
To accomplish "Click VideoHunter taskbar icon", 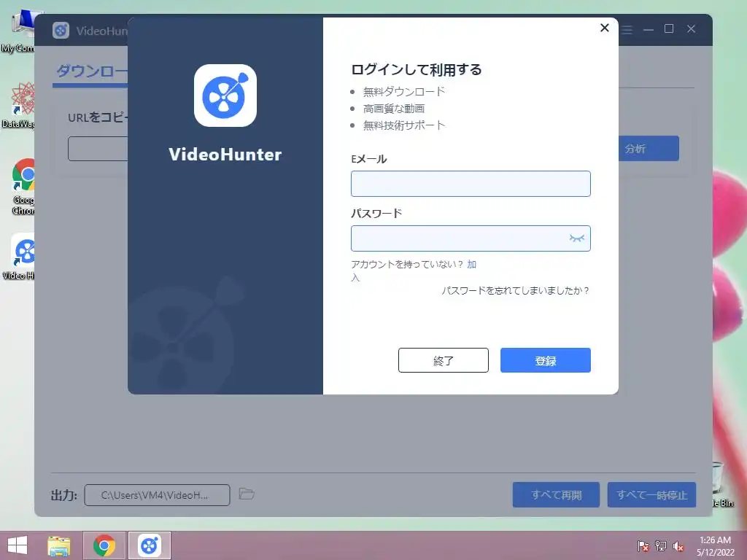I will tap(150, 545).
